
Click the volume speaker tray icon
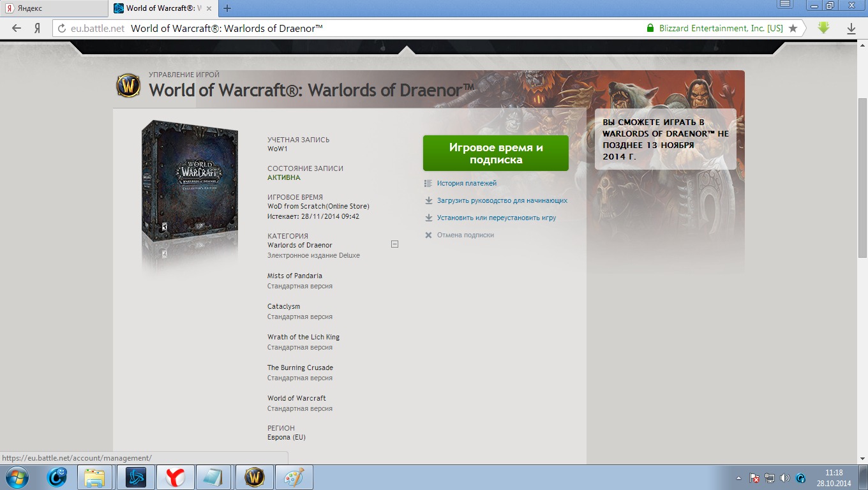(x=784, y=478)
